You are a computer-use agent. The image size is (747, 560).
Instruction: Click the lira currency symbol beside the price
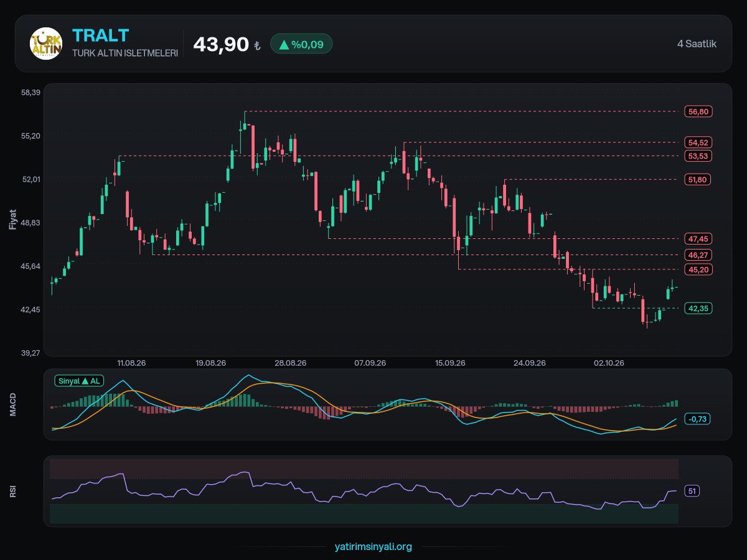pos(257,46)
